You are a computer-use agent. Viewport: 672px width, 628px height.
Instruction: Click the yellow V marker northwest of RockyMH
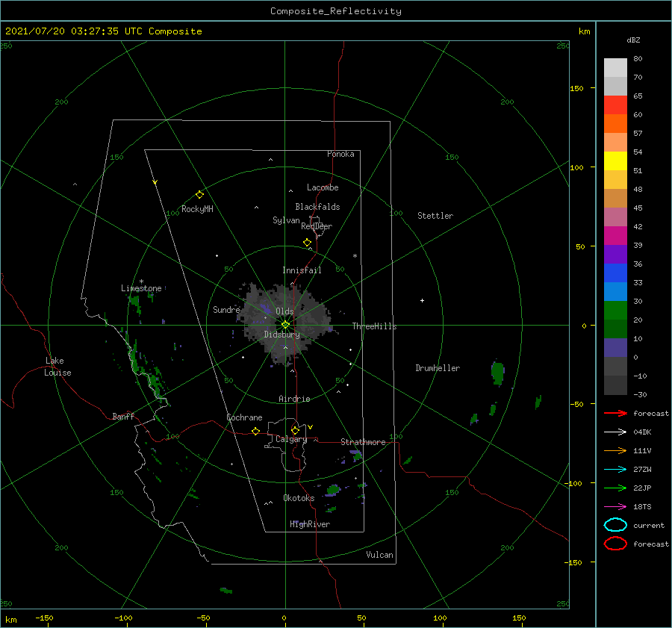155,182
